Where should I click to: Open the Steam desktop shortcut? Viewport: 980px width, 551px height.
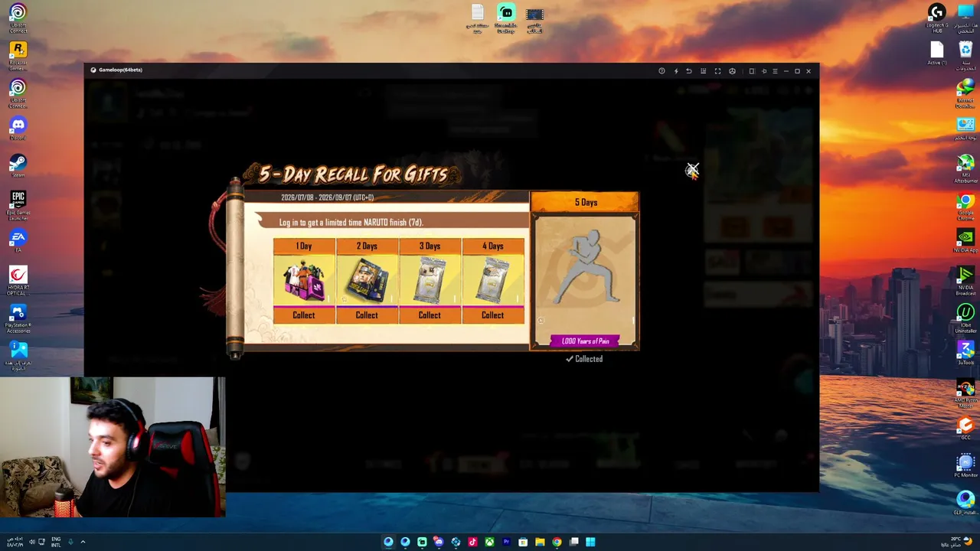(18, 166)
